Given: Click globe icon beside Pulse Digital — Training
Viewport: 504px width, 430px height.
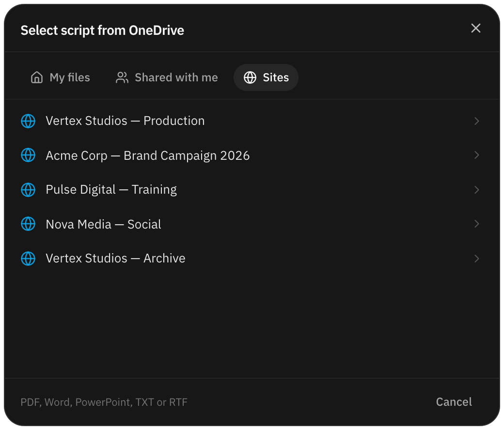Looking at the screenshot, I should pyautogui.click(x=28, y=190).
